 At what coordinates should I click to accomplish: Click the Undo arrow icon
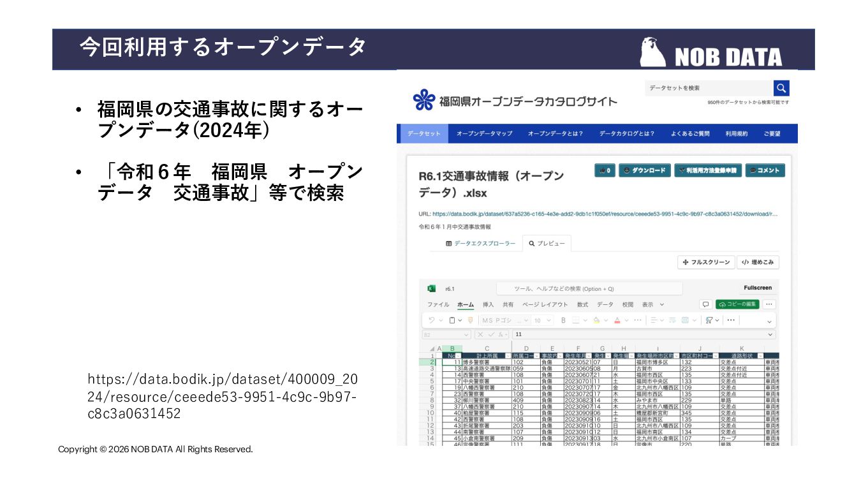(432, 320)
